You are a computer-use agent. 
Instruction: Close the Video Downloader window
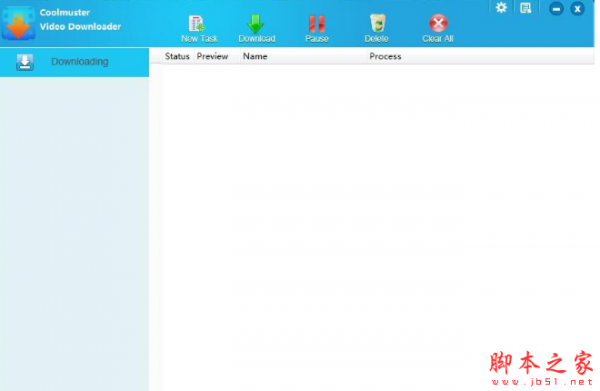577,9
